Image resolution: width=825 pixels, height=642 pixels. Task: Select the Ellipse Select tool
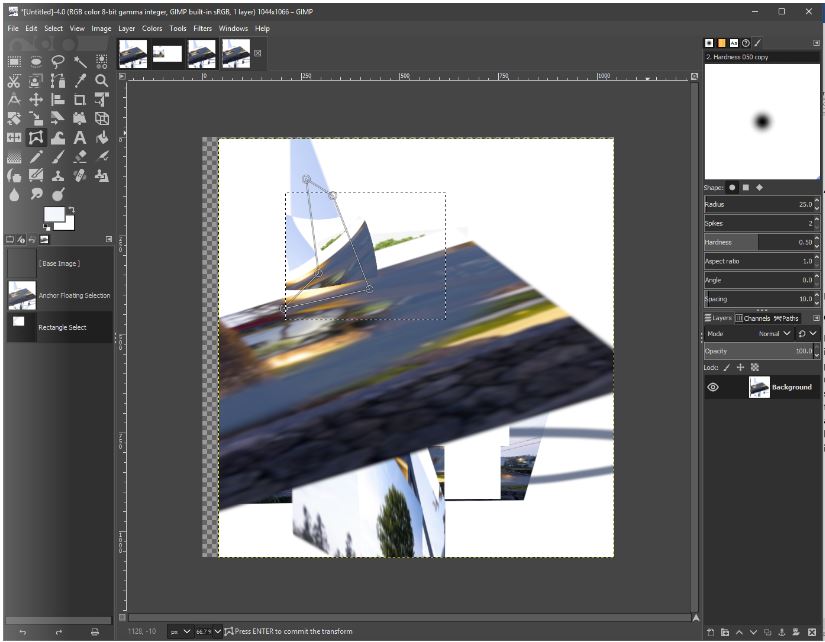click(x=36, y=62)
